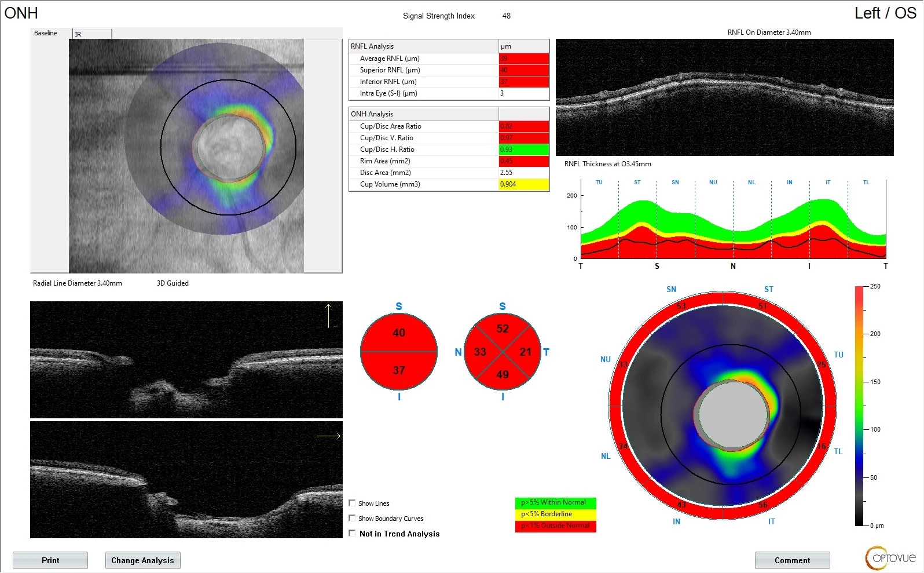This screenshot has width=924, height=573.
Task: Check Not in Trend Analysis
Action: pos(352,534)
